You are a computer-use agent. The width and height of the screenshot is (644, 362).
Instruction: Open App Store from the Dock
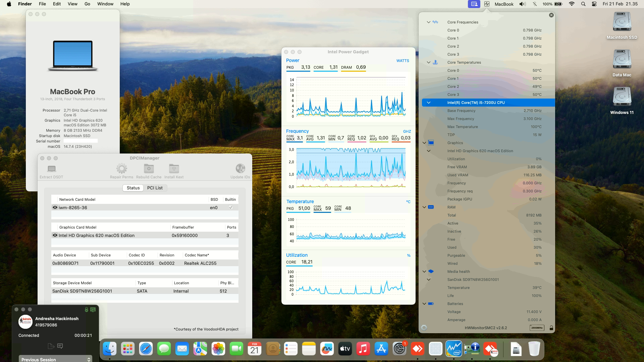point(381,349)
